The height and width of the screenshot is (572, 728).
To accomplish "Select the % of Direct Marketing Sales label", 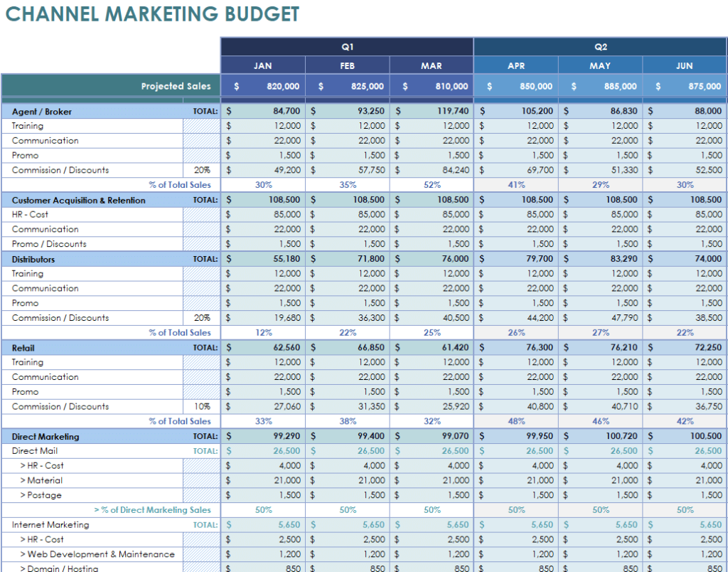I will tap(152, 510).
